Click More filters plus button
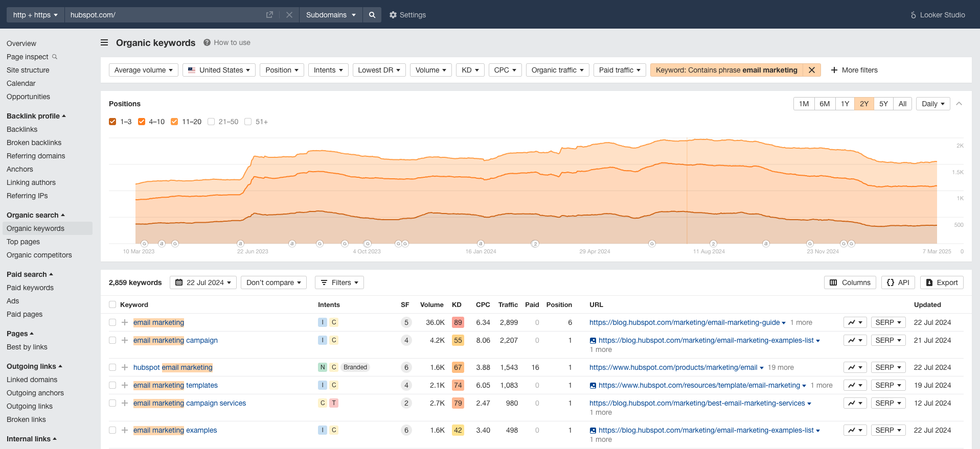The width and height of the screenshot is (980, 449). point(854,70)
